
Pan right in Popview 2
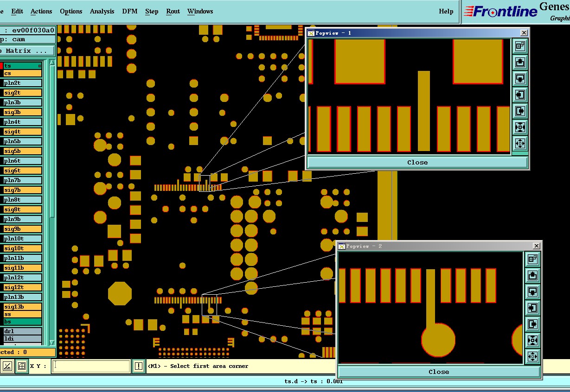coord(532,324)
